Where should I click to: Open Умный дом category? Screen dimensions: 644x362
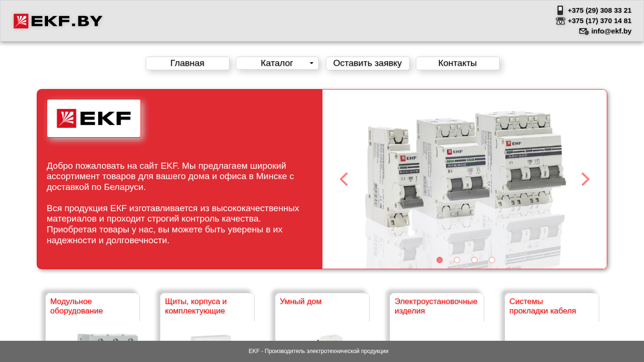pyautogui.click(x=301, y=301)
